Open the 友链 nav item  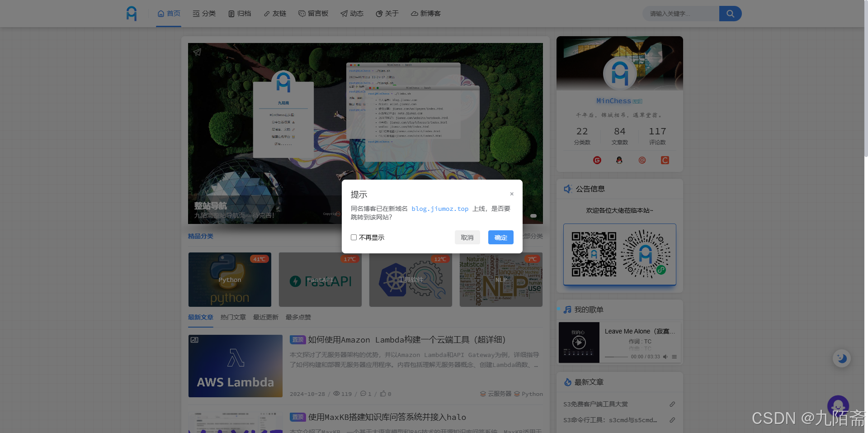pyautogui.click(x=275, y=14)
